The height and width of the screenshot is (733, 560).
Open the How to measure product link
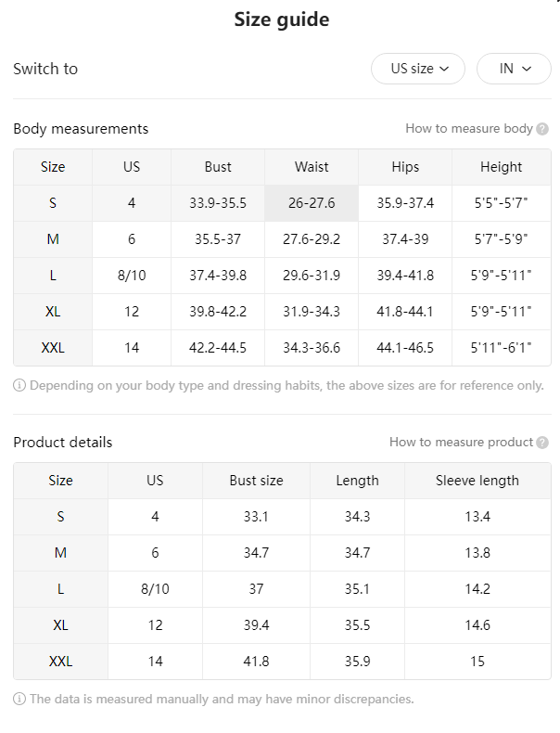(461, 443)
